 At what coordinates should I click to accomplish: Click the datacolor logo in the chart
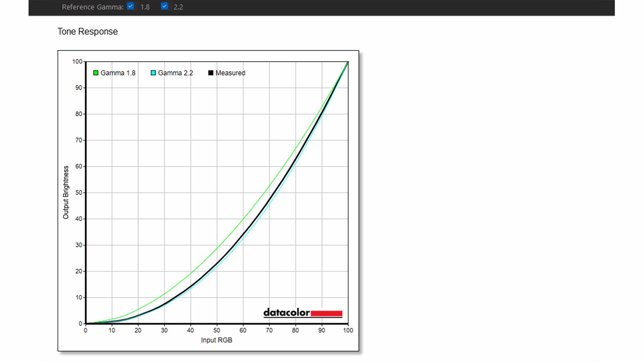303,313
